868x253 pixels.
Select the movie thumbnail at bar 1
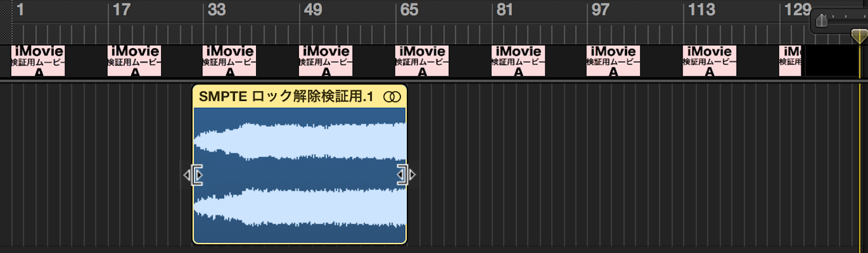click(38, 60)
